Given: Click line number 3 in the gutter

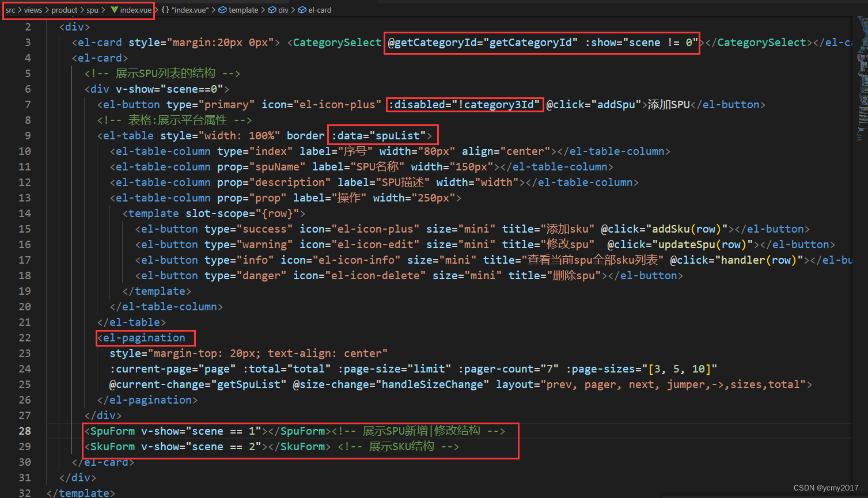Looking at the screenshot, I should (x=28, y=43).
